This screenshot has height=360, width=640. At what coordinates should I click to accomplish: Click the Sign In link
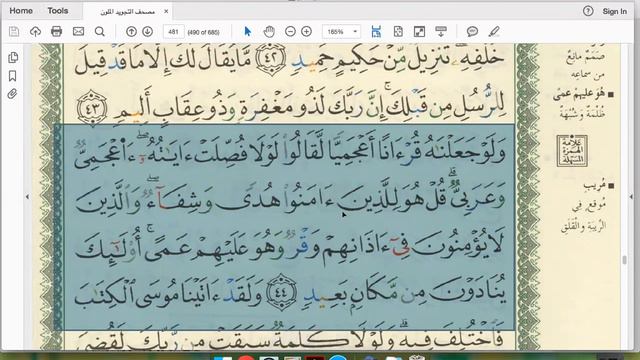tap(614, 11)
